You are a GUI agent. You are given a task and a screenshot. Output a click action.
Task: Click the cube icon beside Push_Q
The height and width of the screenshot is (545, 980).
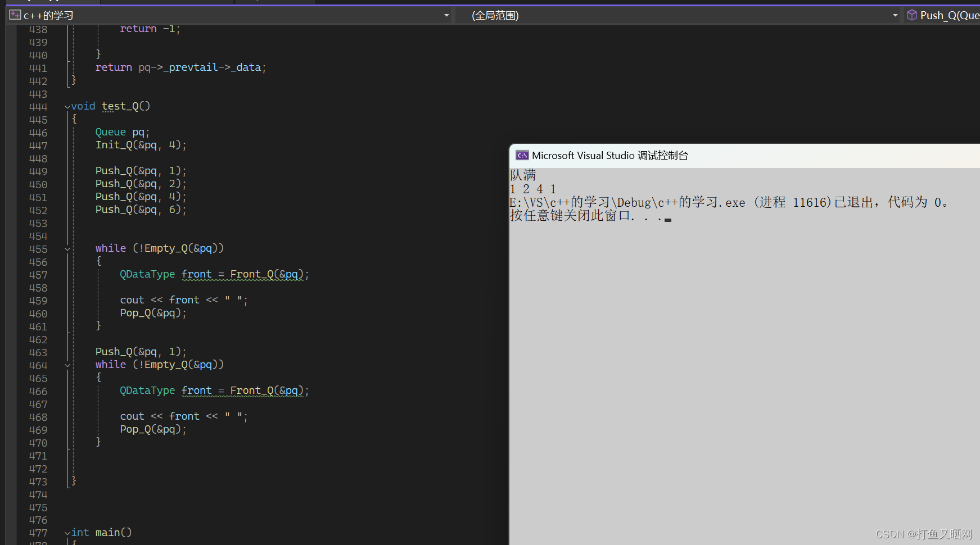(912, 15)
